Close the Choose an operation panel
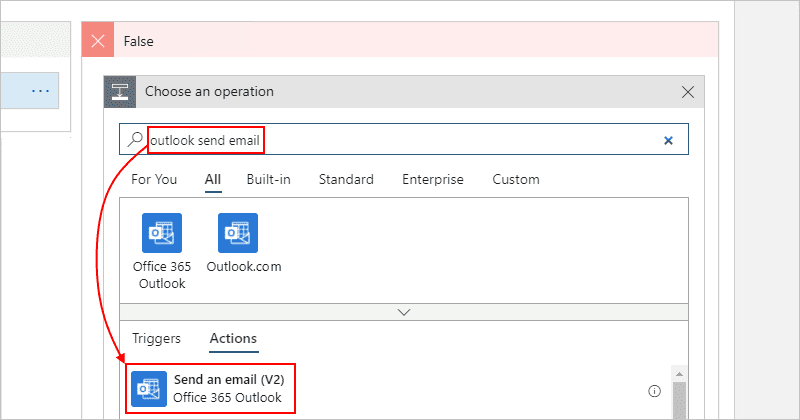Screen dimensions: 800x420 688,92
